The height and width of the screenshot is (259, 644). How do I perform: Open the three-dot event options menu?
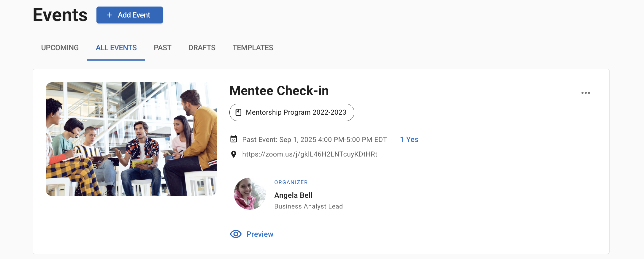585,93
